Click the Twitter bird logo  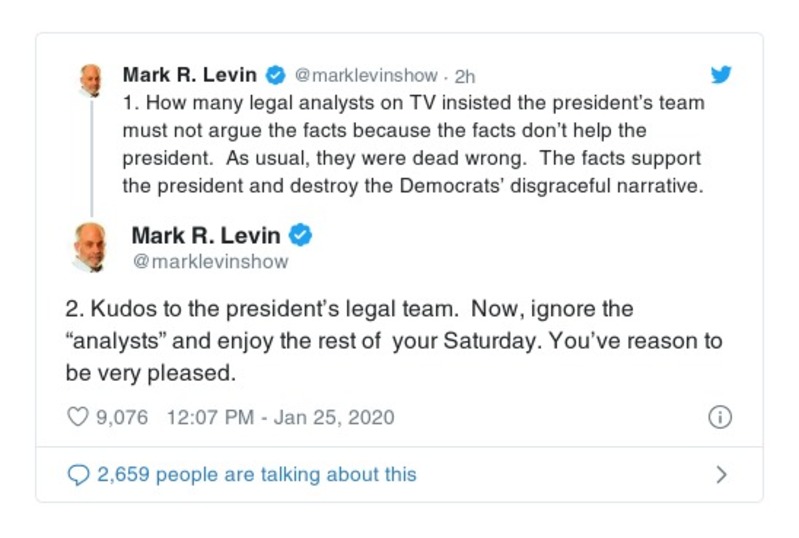tap(720, 75)
